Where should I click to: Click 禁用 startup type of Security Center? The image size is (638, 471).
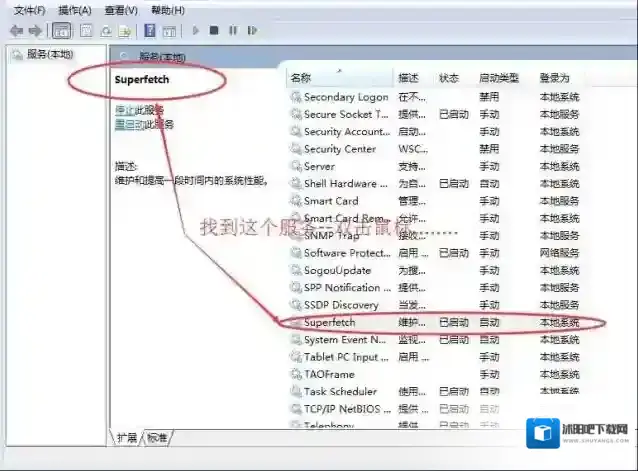click(489, 149)
